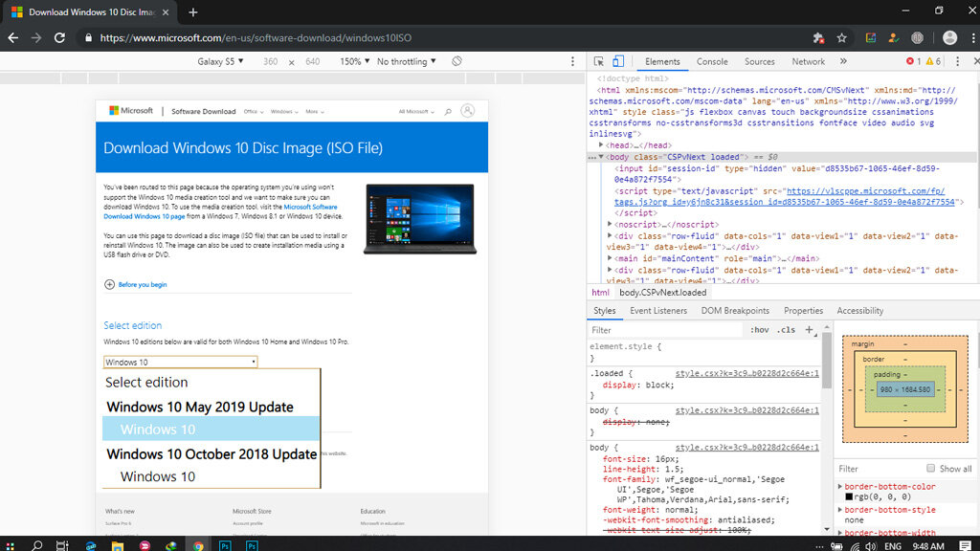Expand the main mainContent node

point(610,258)
